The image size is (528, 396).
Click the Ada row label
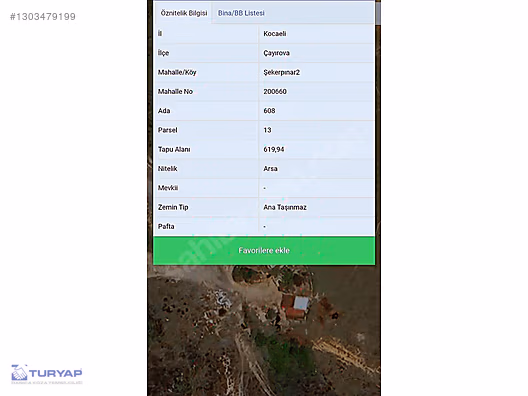coord(164,111)
